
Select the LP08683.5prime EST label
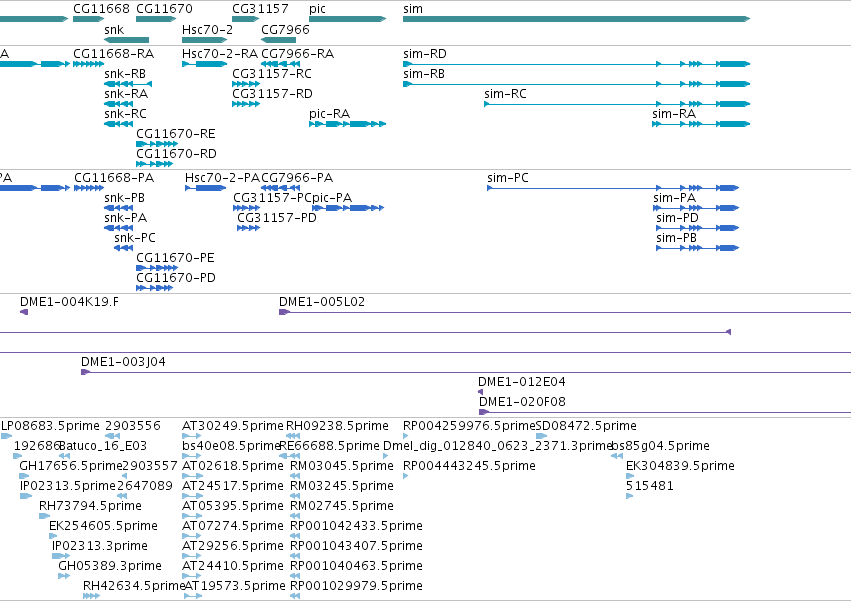pyautogui.click(x=50, y=426)
